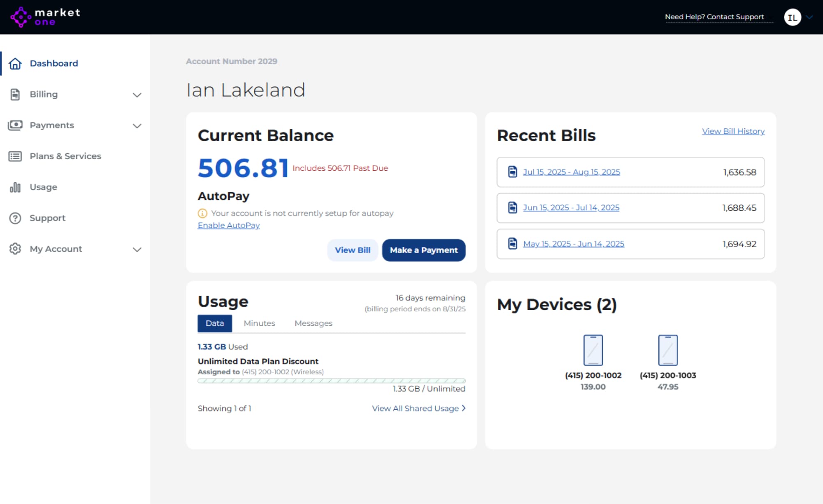This screenshot has height=504, width=823.
Task: Open View All Shared Usage
Action: pyautogui.click(x=418, y=408)
